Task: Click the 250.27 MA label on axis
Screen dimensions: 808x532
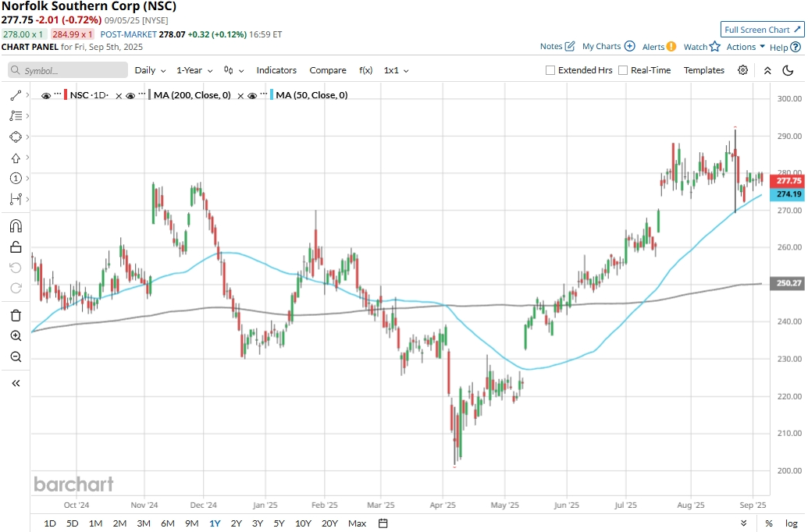Action: [787, 283]
